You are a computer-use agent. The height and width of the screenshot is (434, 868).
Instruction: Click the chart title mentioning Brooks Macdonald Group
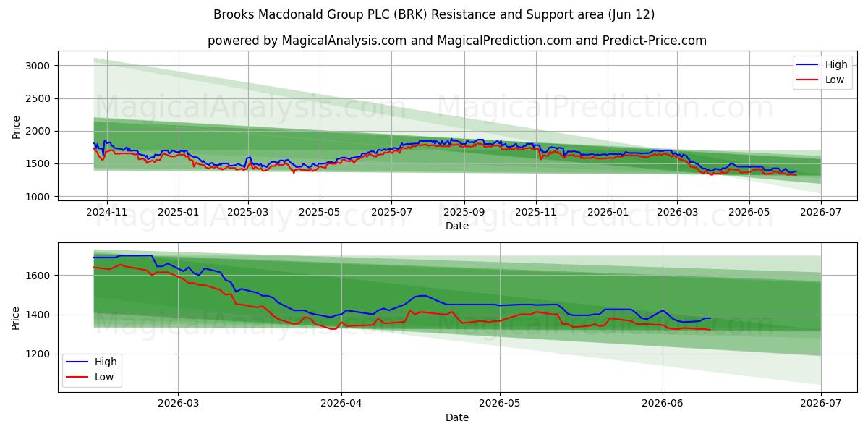click(434, 14)
